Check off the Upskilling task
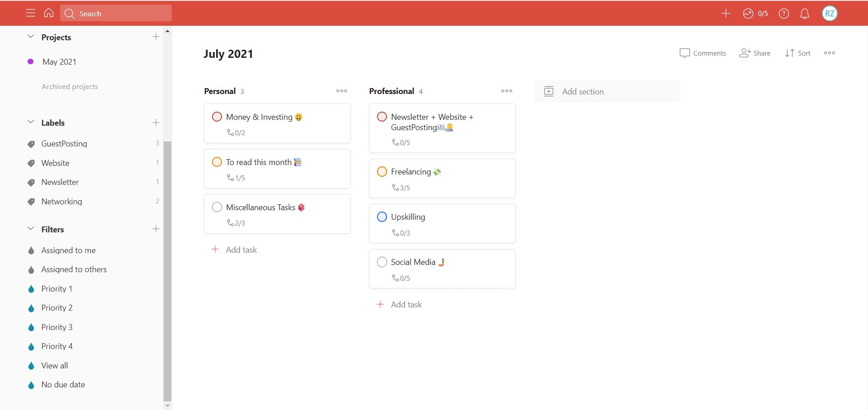The width and height of the screenshot is (868, 410). 382,217
